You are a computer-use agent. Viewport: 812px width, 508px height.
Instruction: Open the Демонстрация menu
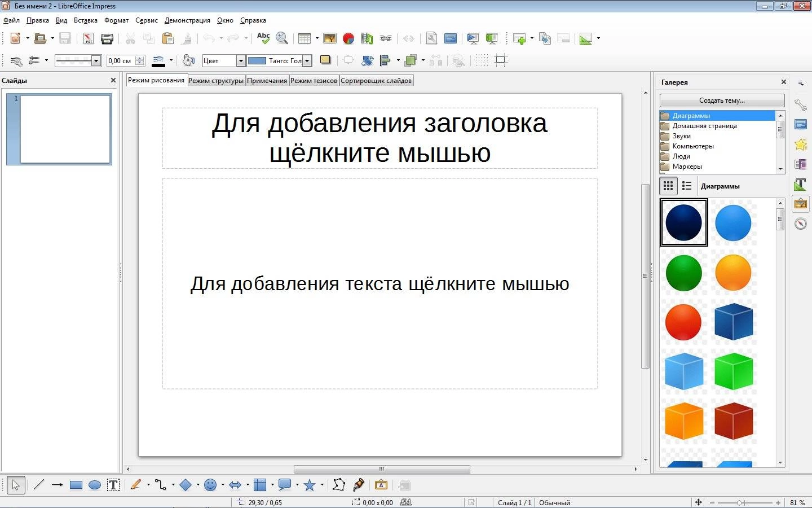click(x=187, y=20)
